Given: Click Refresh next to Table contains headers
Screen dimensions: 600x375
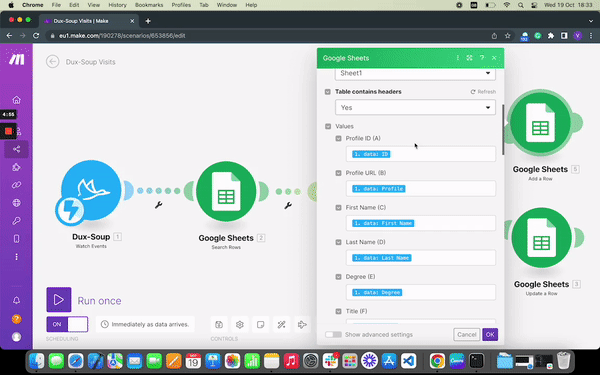Looking at the screenshot, I should (x=483, y=92).
